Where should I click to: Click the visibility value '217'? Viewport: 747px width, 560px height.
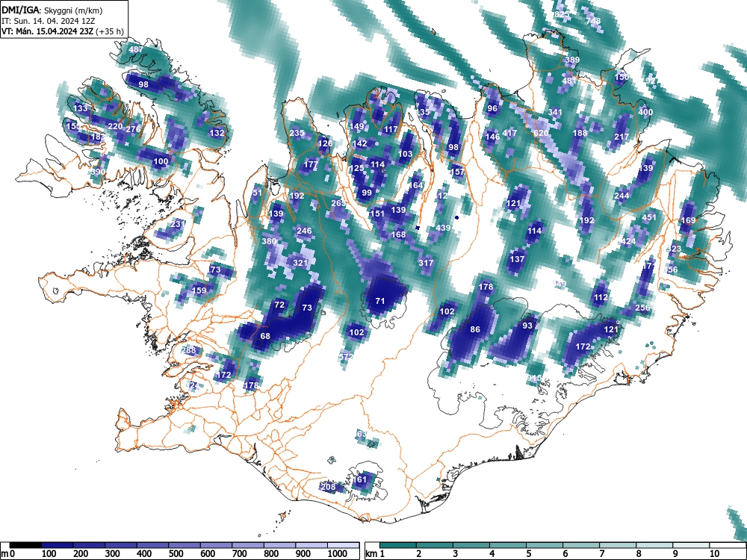point(622,137)
